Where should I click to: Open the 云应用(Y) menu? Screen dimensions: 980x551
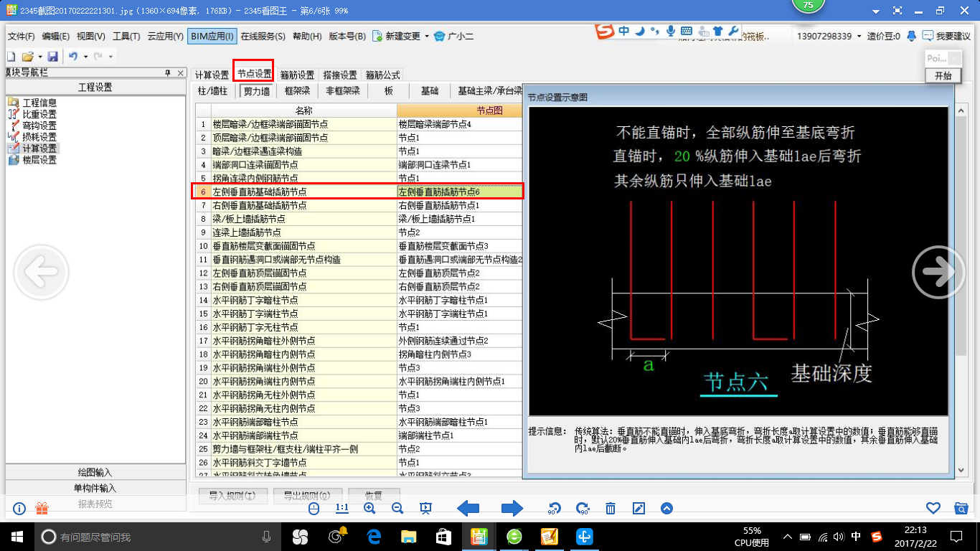pyautogui.click(x=166, y=37)
